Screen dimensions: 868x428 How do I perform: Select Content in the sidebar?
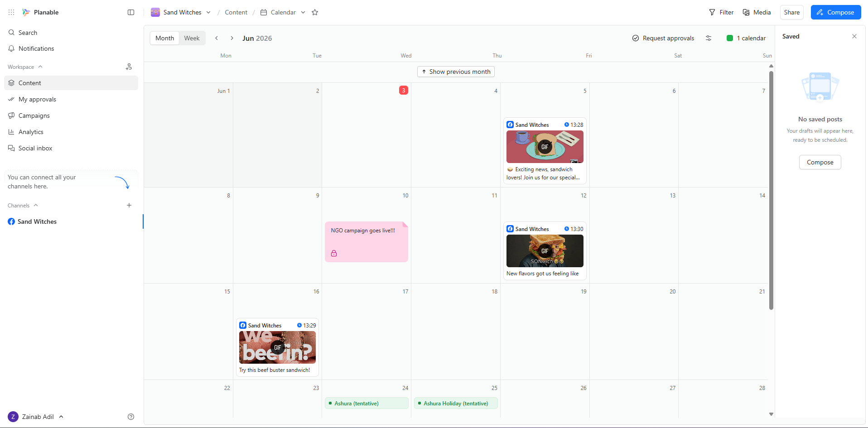pos(71,83)
